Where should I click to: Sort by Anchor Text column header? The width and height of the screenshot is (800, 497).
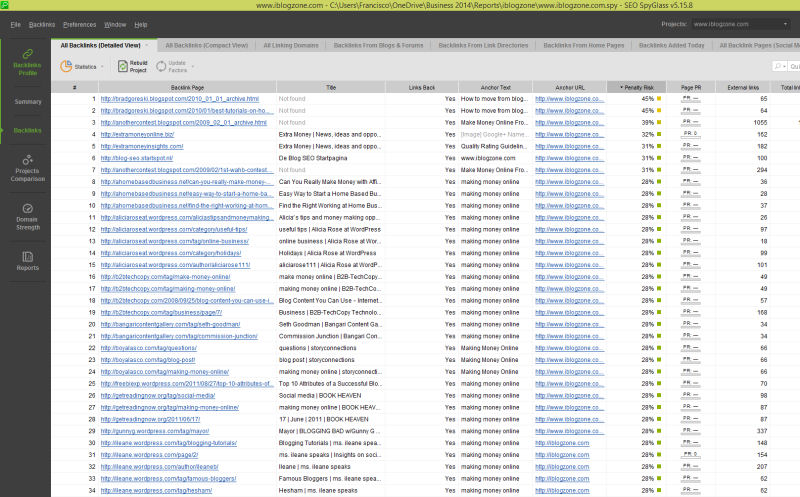click(x=495, y=87)
